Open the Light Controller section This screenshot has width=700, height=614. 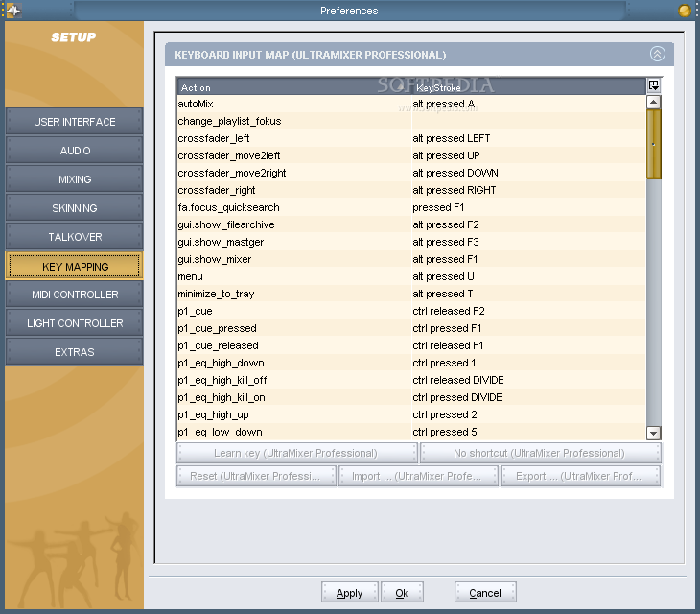coord(74,323)
